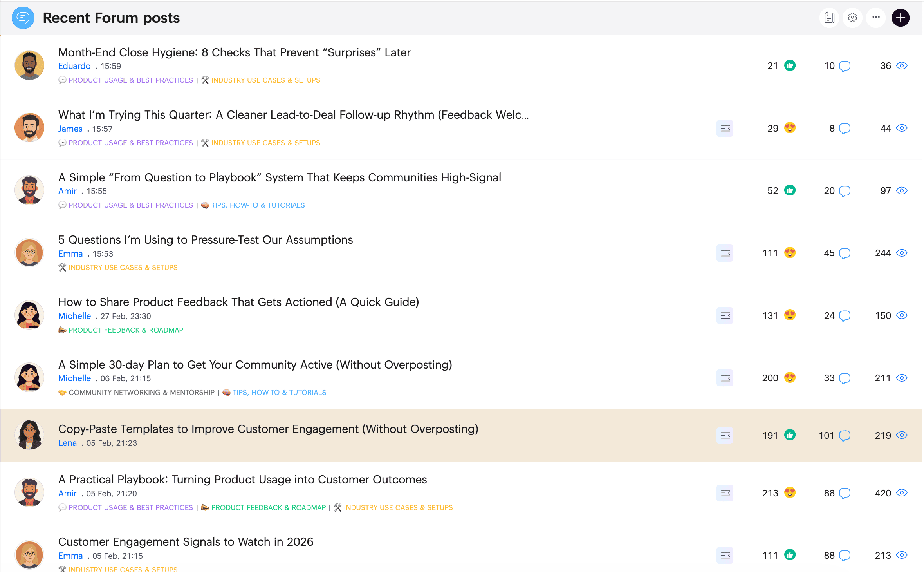
Task: Like Eduardo's Month-End Close post with thumbs-up
Action: coord(790,65)
